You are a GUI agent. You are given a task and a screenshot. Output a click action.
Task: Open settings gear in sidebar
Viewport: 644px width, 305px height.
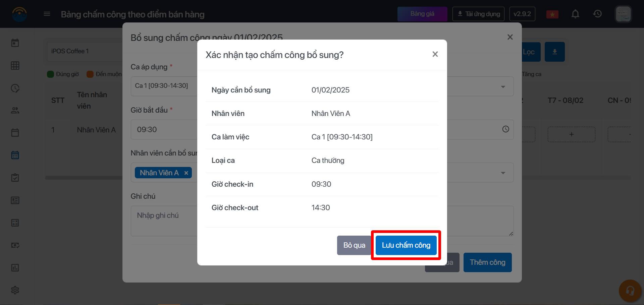[15, 290]
